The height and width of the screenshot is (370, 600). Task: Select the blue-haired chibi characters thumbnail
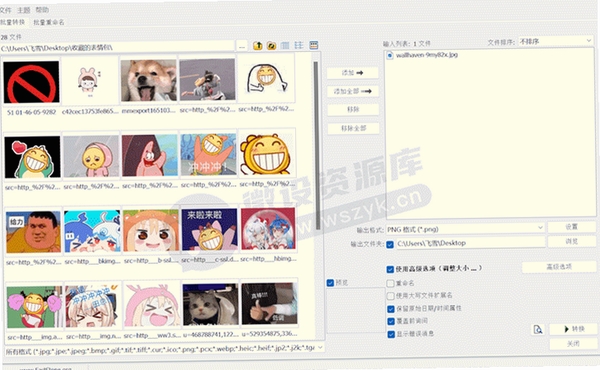point(92,231)
